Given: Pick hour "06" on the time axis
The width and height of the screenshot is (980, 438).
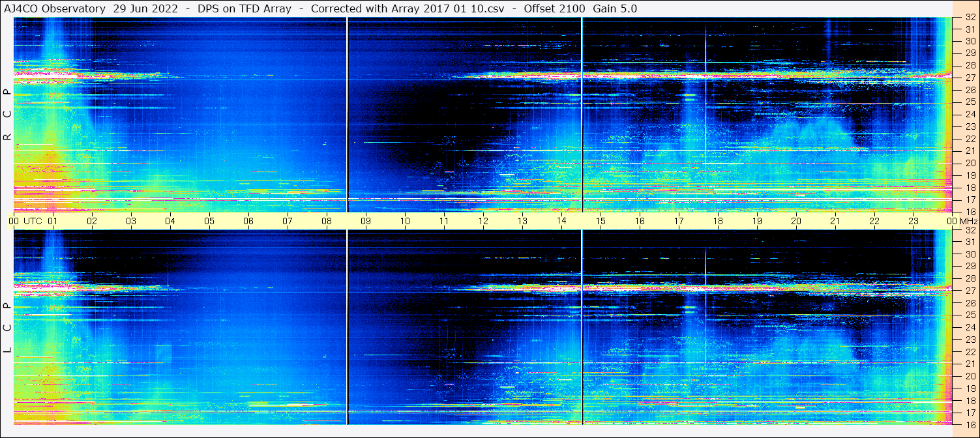Looking at the screenshot, I should pyautogui.click(x=248, y=221).
